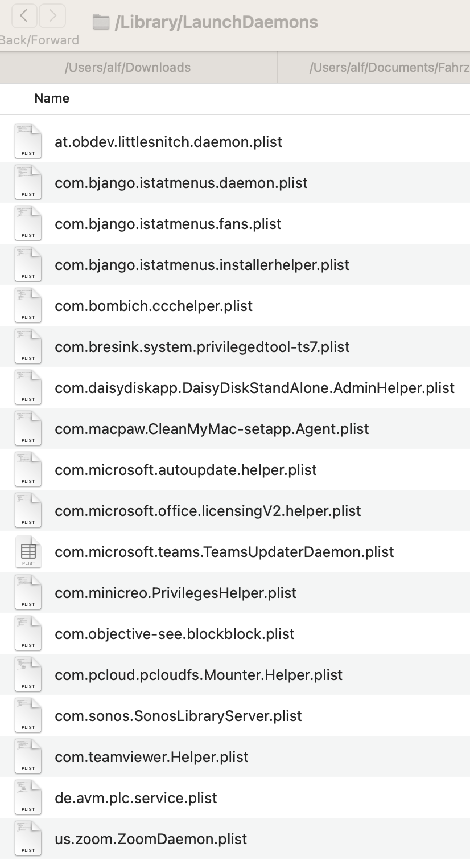Select file name at.obdev.littlesnitch.daemon.plist
Image resolution: width=470 pixels, height=868 pixels.
tap(168, 142)
